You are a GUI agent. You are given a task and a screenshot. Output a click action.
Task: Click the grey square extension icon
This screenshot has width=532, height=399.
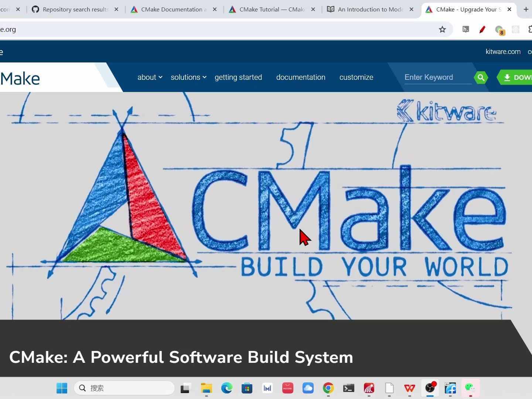coord(515,30)
